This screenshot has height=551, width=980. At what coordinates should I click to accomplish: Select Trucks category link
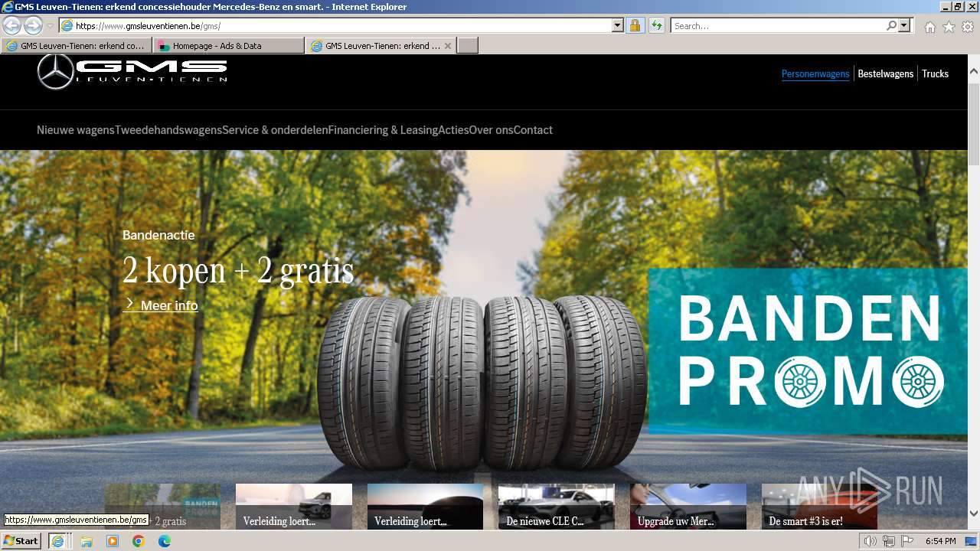[935, 73]
